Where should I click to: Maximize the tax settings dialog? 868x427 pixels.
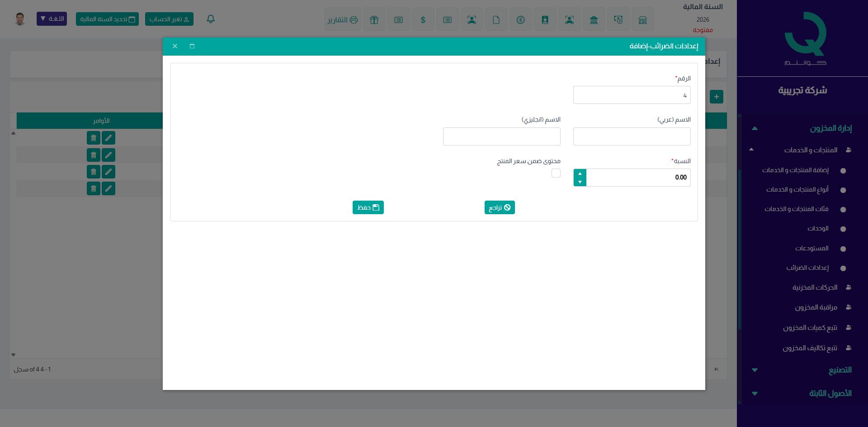[x=192, y=46]
